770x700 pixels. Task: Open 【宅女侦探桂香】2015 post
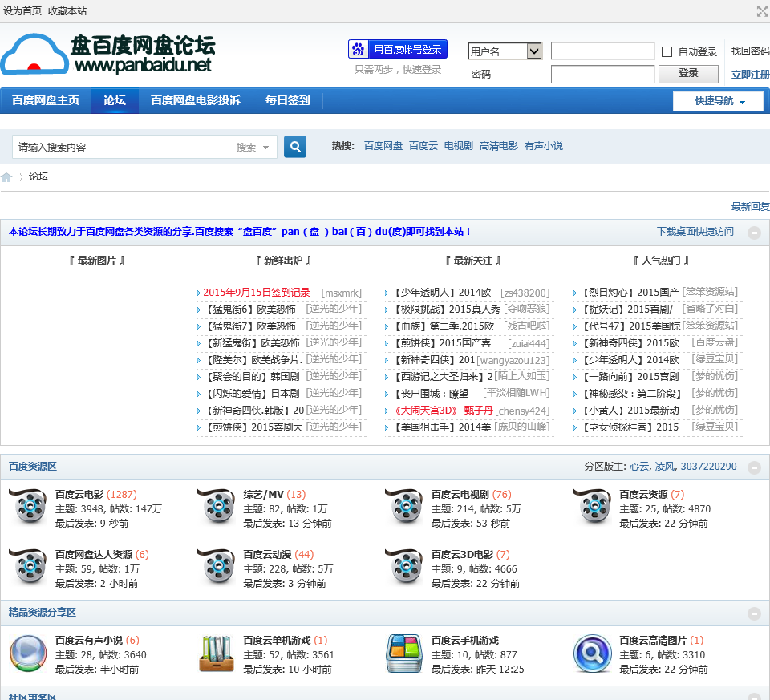629,427
